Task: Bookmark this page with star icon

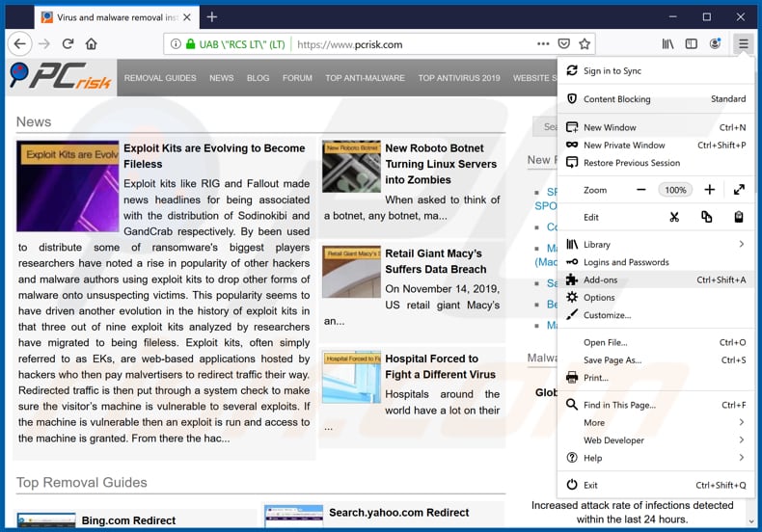Action: (585, 44)
